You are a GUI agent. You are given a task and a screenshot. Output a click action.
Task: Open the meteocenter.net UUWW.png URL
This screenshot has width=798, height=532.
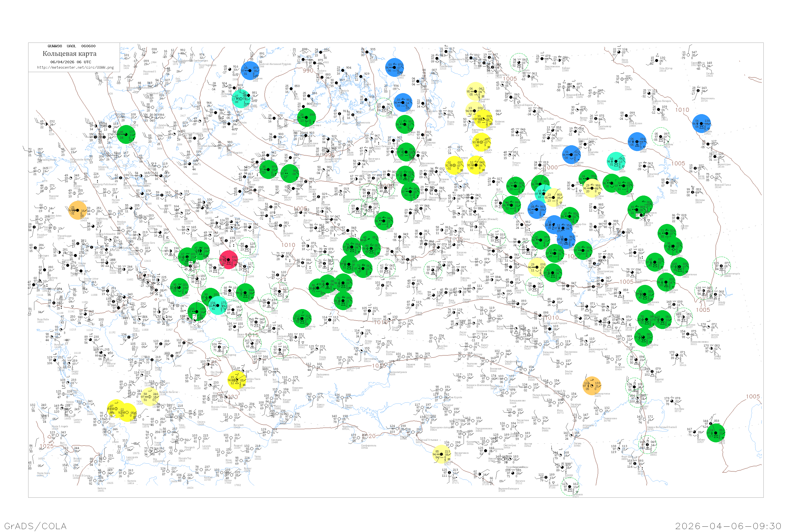(75, 67)
